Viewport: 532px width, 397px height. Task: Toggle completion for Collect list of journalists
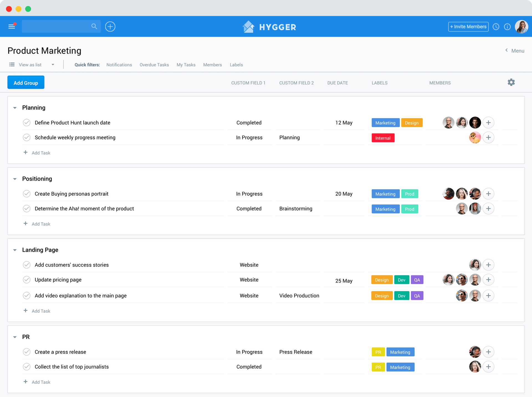point(27,367)
